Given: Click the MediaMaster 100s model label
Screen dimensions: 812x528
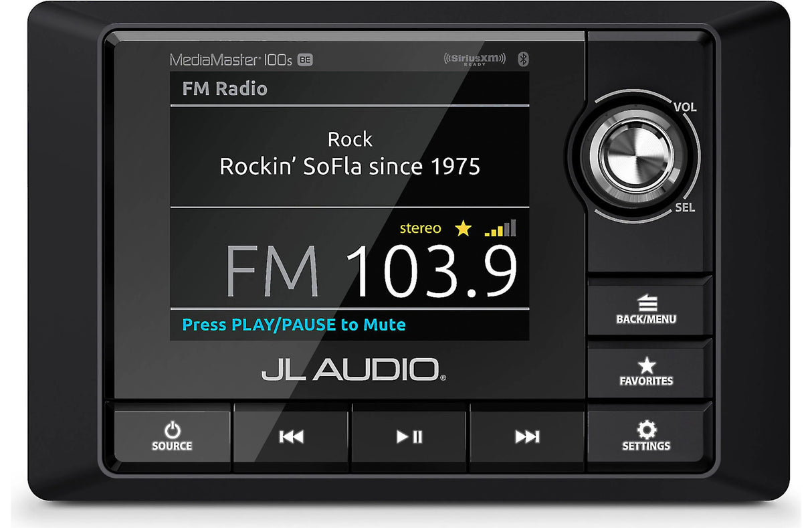Looking at the screenshot, I should [231, 60].
